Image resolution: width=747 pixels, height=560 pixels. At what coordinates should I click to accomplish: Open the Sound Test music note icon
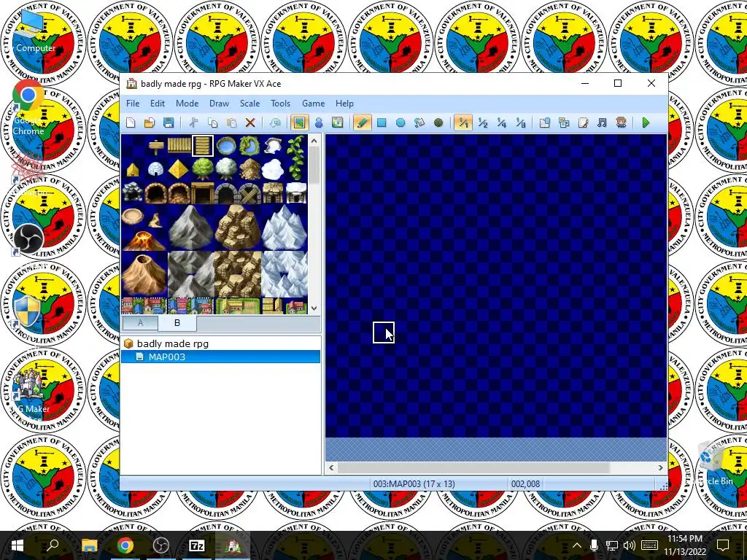click(x=602, y=122)
